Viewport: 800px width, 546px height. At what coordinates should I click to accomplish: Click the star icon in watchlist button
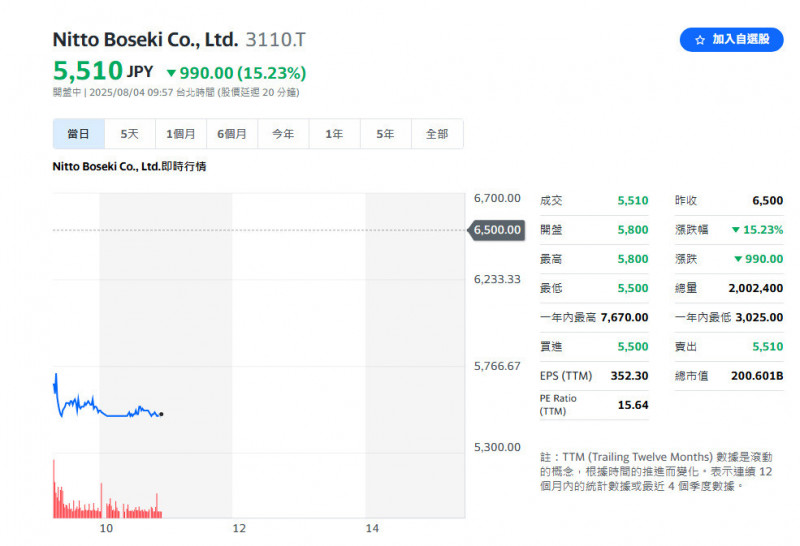coord(700,40)
